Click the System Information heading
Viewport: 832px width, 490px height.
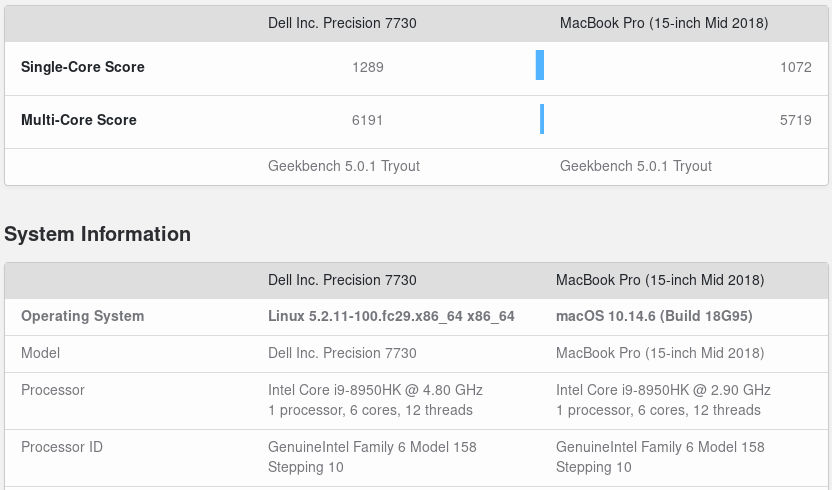pyautogui.click(x=97, y=234)
